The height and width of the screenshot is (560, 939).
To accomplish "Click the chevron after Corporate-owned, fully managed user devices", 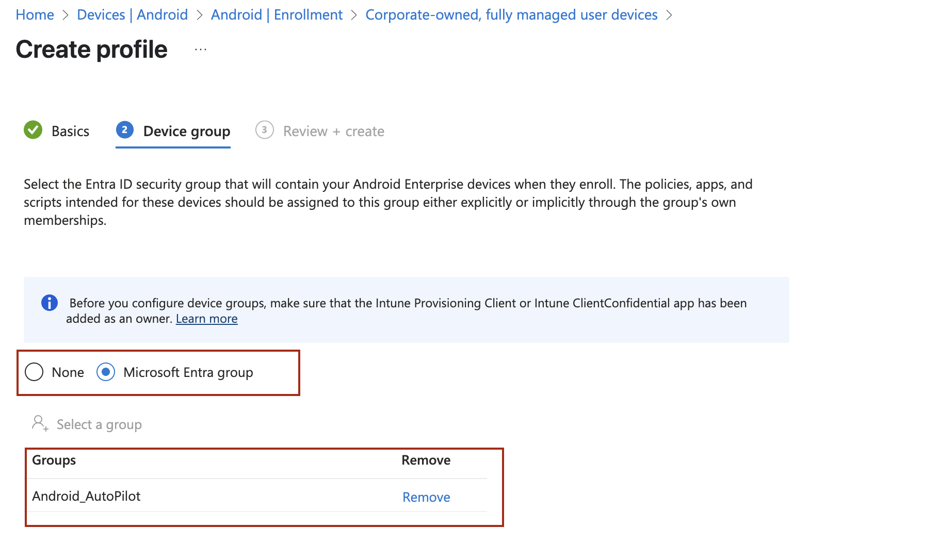I will click(669, 15).
